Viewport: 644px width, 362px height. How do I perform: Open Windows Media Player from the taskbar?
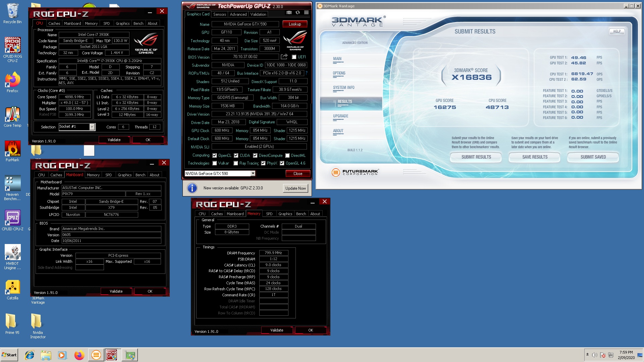62,355
